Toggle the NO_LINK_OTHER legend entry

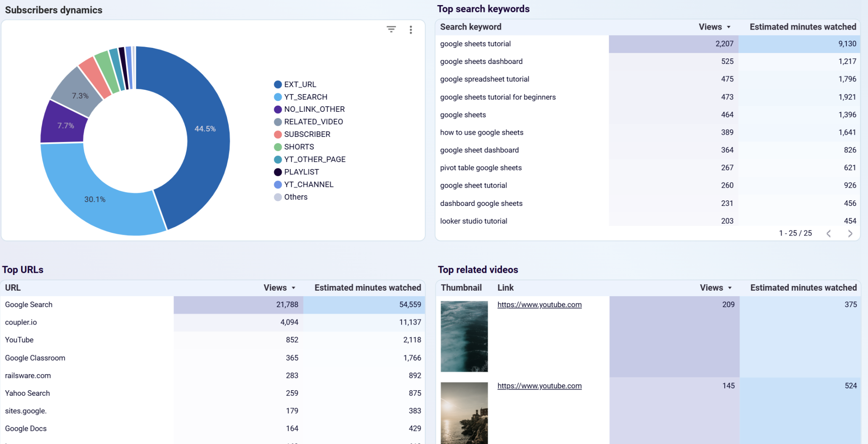click(x=314, y=109)
